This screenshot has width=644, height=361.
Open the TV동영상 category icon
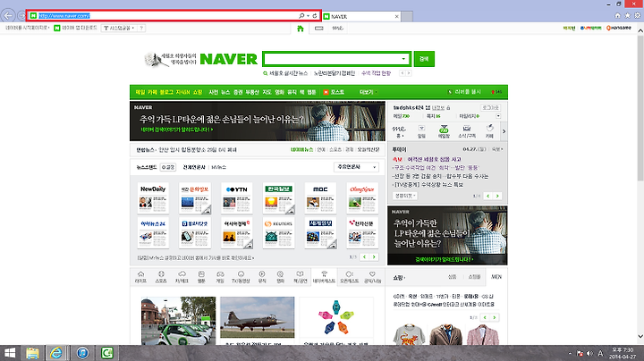[x=241, y=276]
